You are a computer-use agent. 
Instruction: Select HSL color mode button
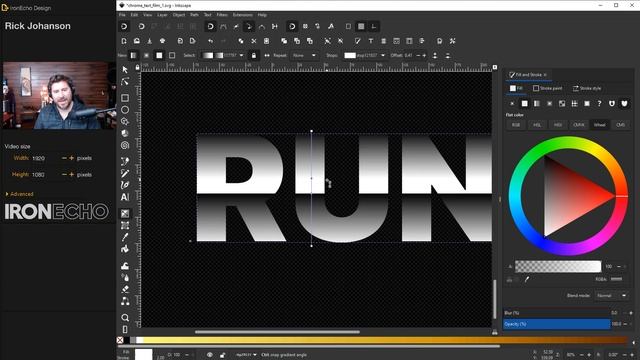537,125
